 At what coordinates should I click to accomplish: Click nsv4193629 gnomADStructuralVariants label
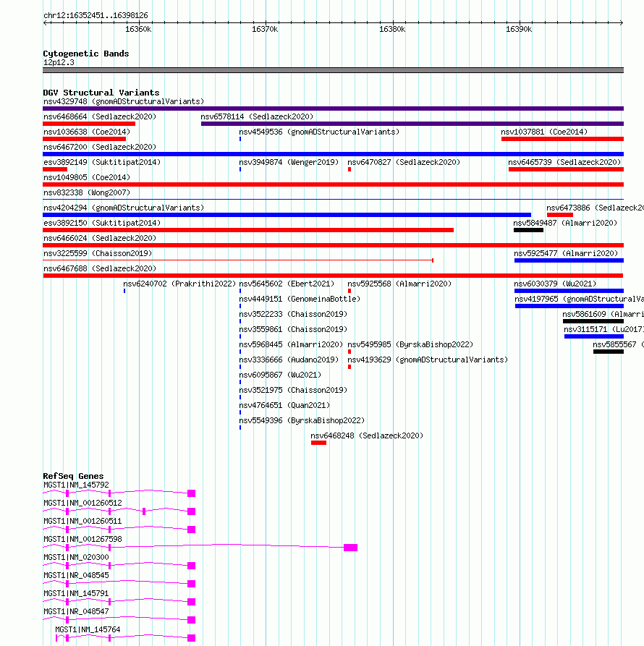[x=428, y=360]
